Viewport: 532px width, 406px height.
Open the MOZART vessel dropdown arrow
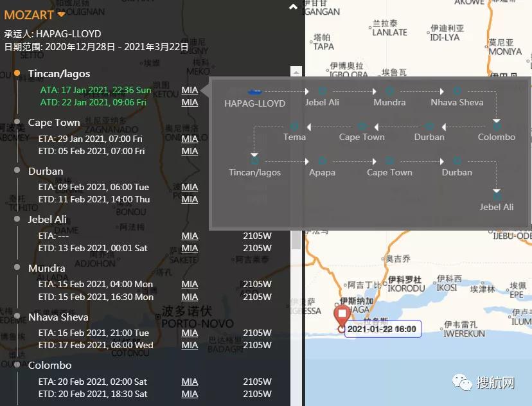[61, 14]
